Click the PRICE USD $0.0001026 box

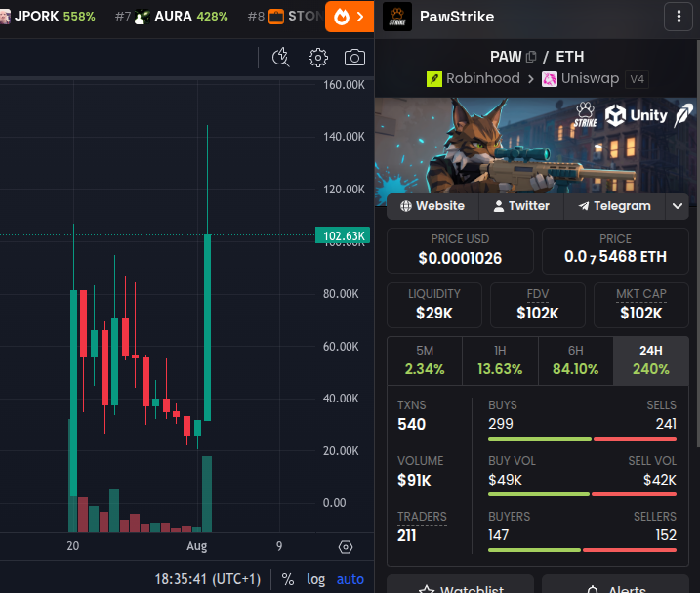coord(460,251)
